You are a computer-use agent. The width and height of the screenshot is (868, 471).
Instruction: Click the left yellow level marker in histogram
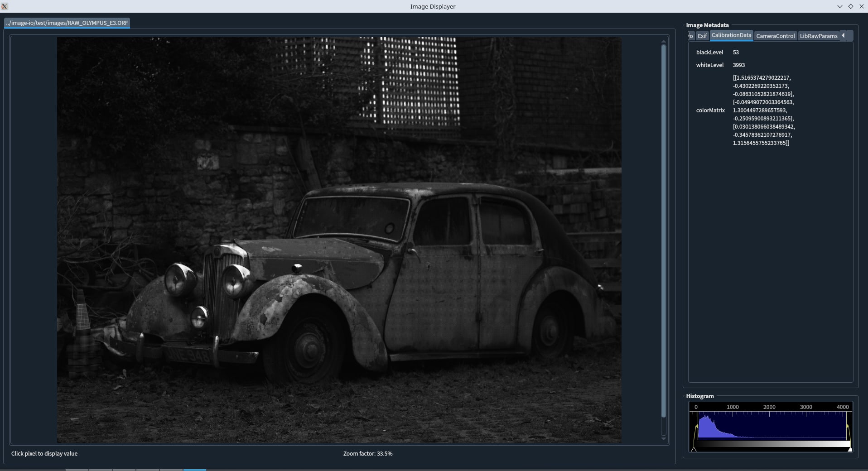[x=697, y=427]
